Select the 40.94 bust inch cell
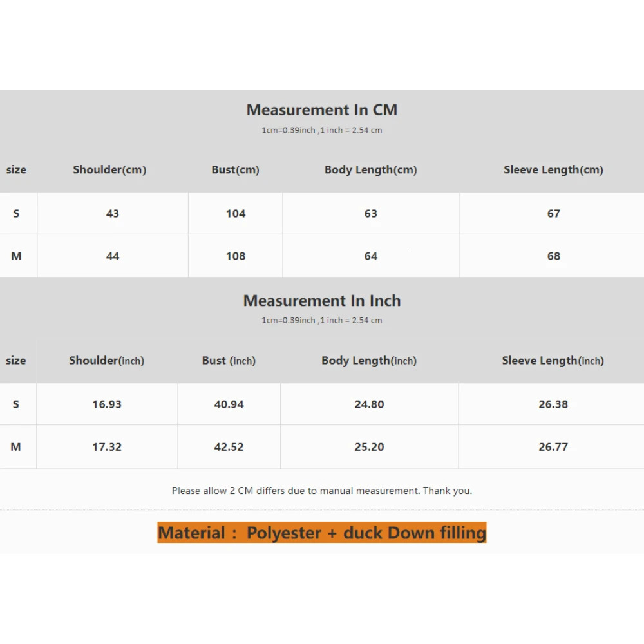Viewport: 644px width, 644px height. (229, 404)
